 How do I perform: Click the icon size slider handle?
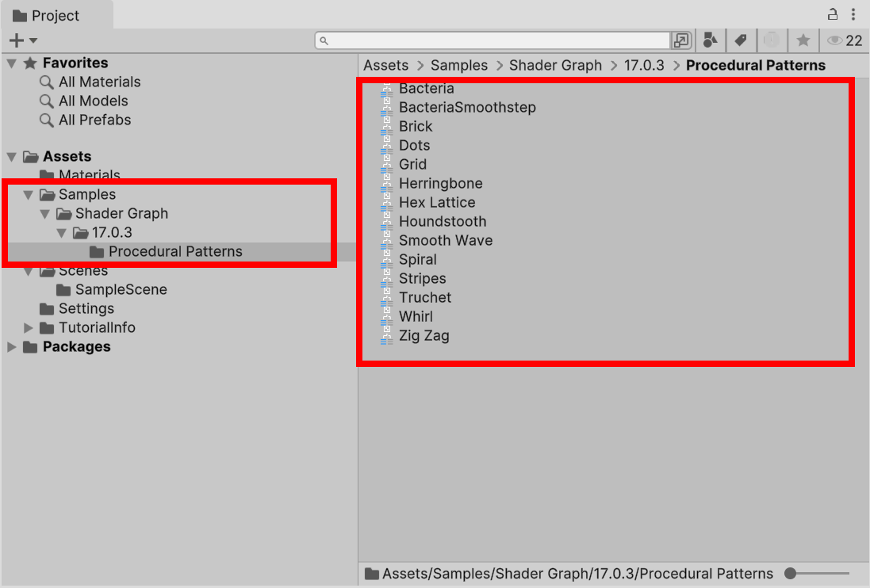(791, 574)
